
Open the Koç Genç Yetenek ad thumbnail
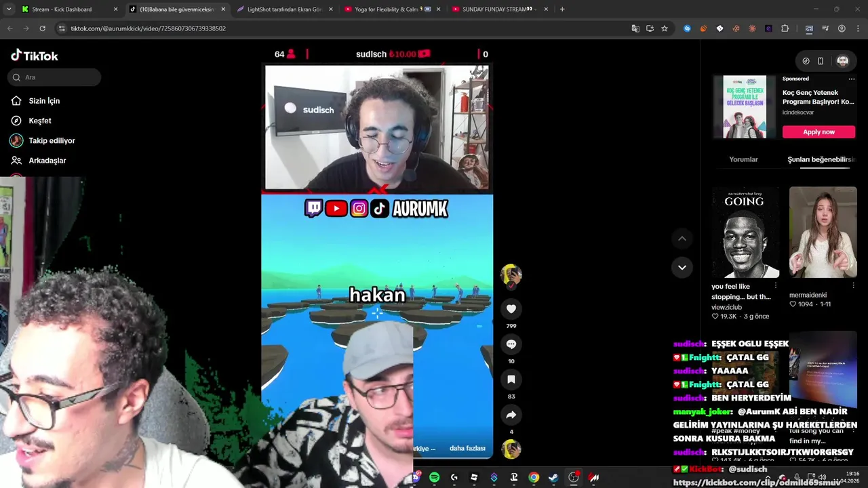coord(745,107)
